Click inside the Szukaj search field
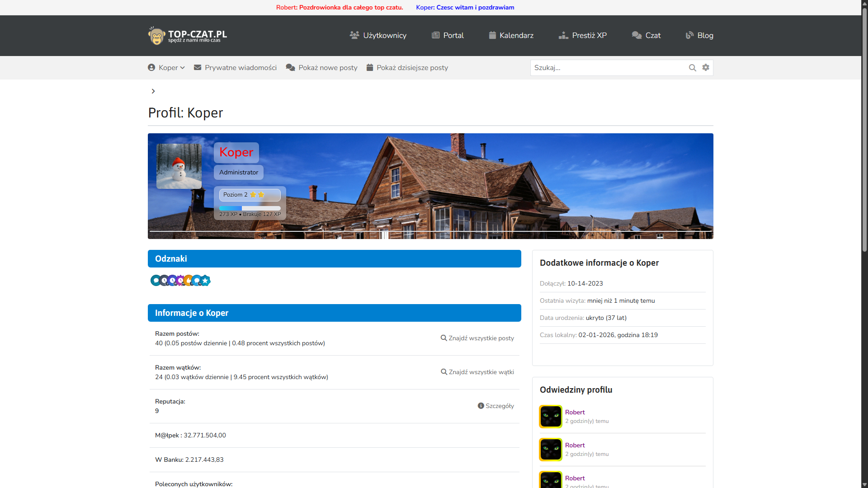Image resolution: width=868 pixels, height=488 pixels. 608,68
